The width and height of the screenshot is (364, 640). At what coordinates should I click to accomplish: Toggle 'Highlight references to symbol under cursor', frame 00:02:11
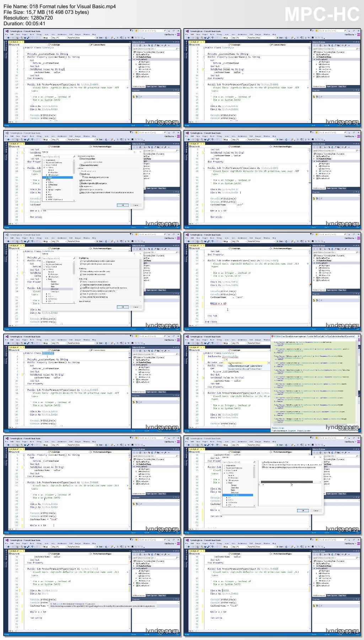click(81, 261)
